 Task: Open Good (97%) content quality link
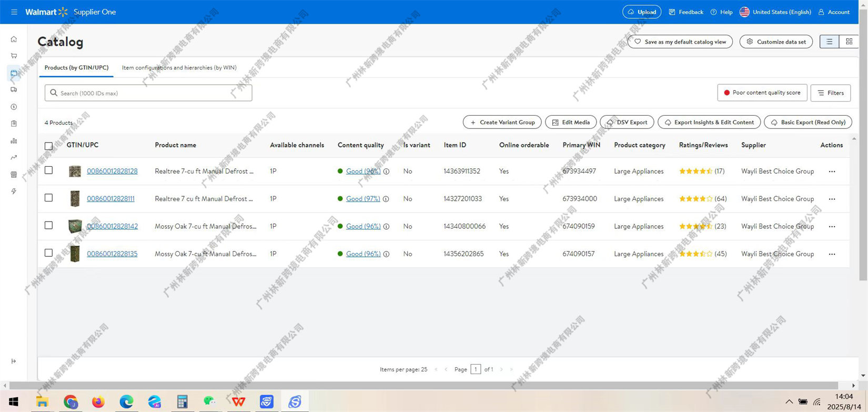point(363,199)
